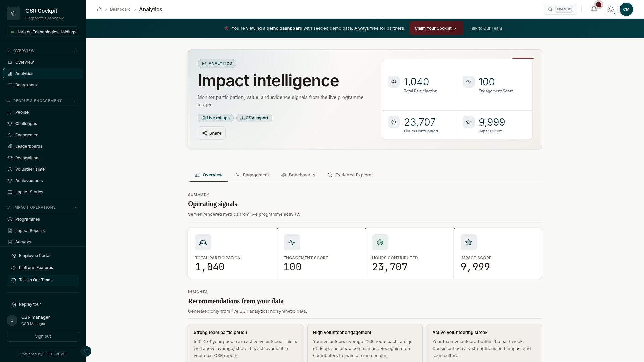Click the IMPACT SCORE star icon tile

[x=469, y=242]
